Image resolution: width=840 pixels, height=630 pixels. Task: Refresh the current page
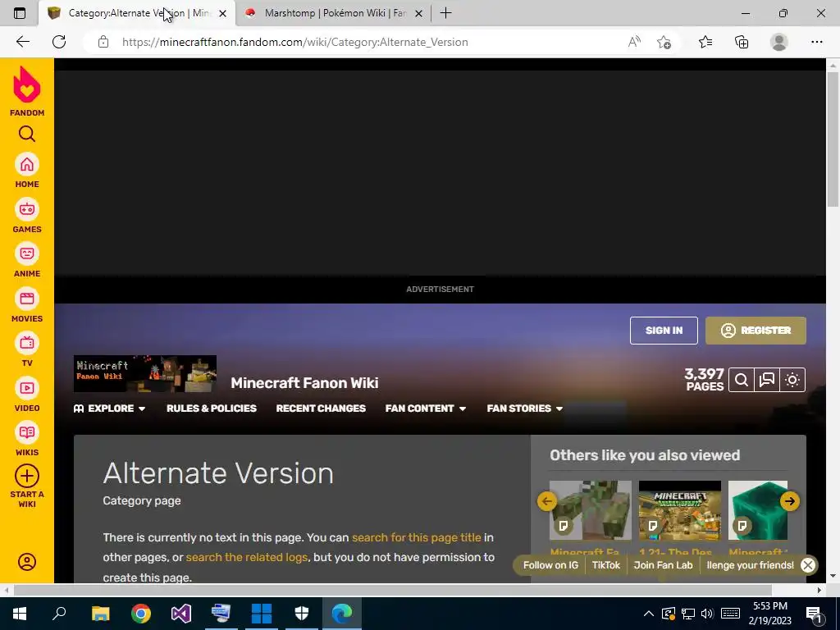click(59, 42)
